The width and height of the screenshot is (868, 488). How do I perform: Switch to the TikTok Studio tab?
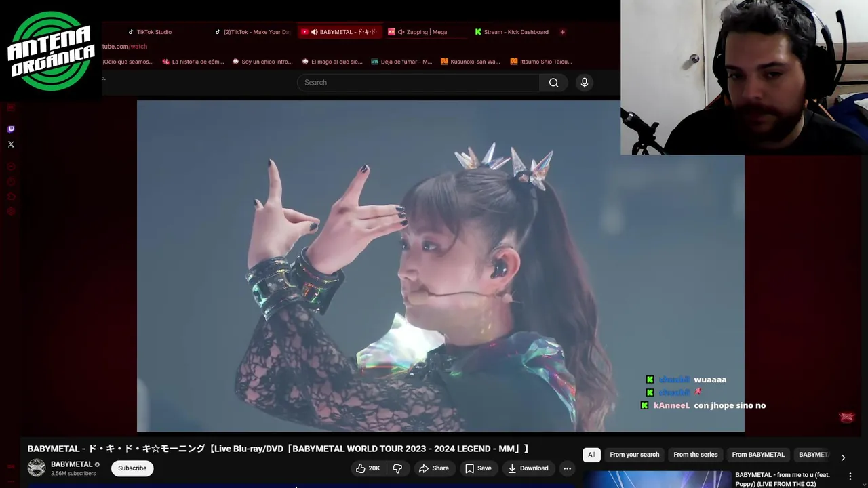(x=150, y=32)
